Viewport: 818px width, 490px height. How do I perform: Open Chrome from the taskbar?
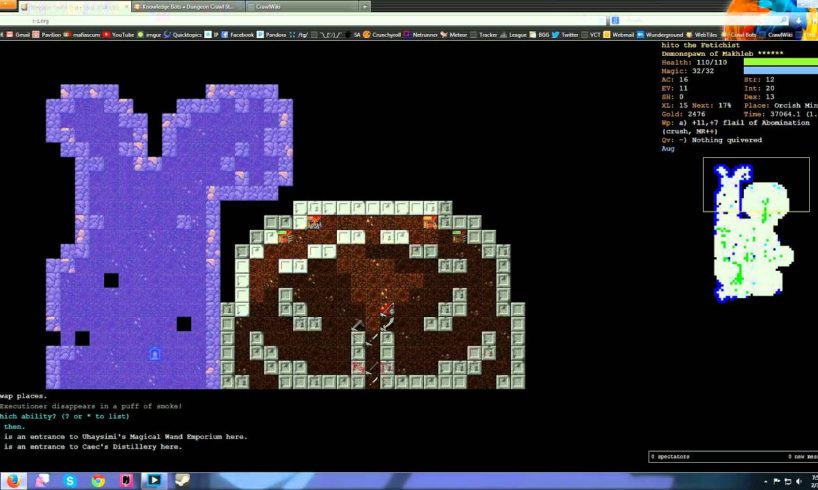coord(98,481)
